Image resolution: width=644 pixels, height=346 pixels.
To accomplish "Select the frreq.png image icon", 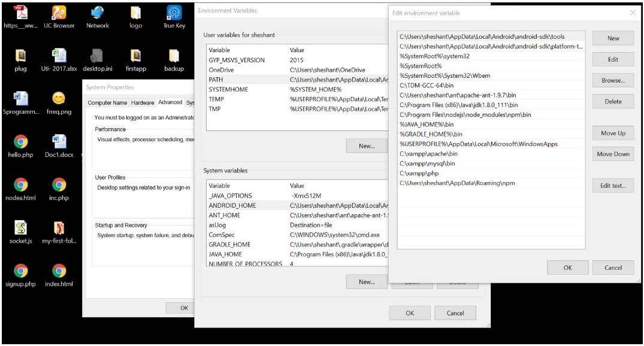I will pos(59,99).
